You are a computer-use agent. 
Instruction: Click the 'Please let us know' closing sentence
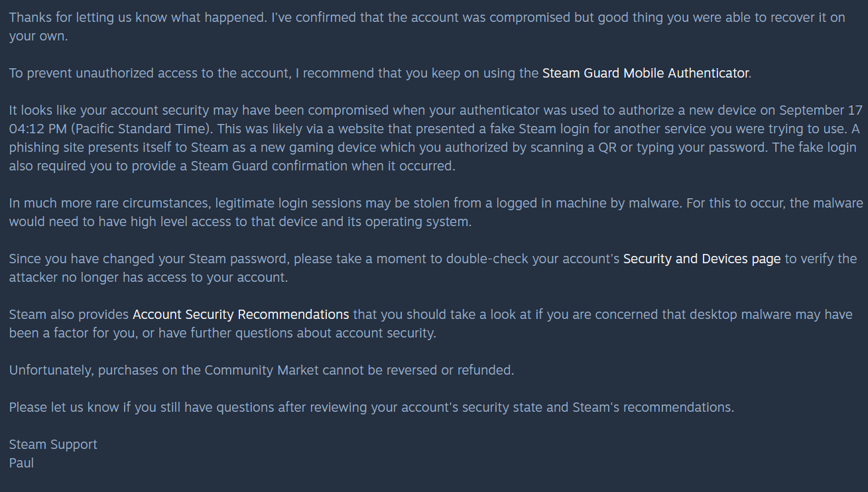point(65,407)
